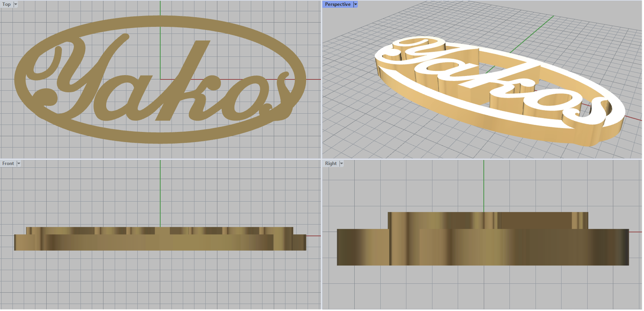
Task: Open the Top viewport dropdown arrow
Action: 16,4
